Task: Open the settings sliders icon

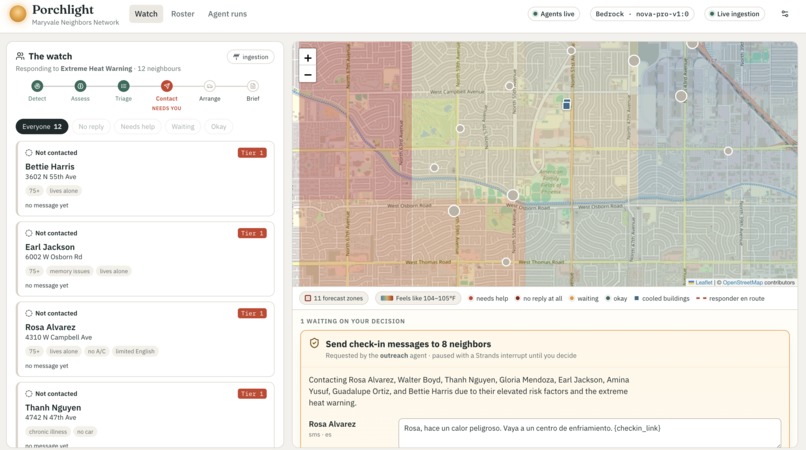Action: click(x=785, y=14)
